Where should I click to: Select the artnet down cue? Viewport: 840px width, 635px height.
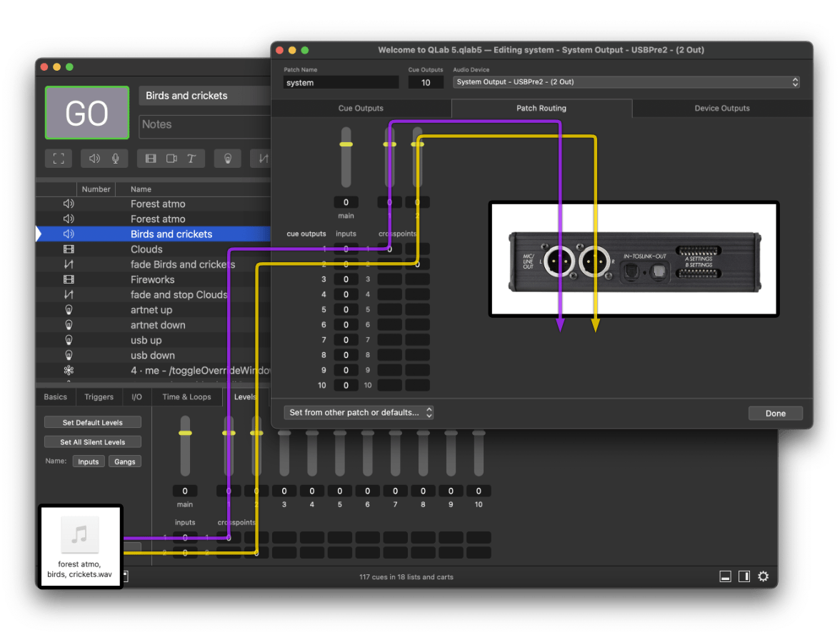pyautogui.click(x=153, y=325)
